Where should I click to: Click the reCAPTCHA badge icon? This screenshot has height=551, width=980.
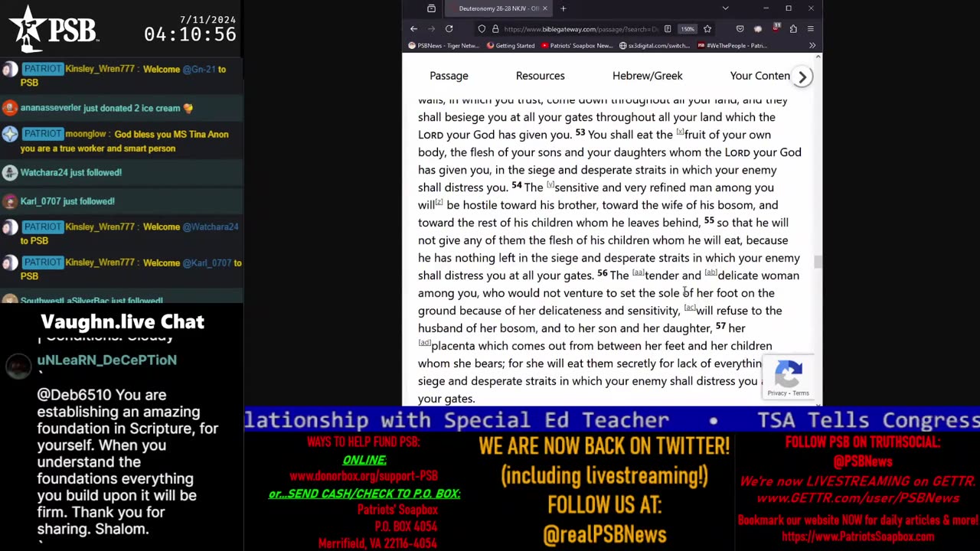coord(789,374)
